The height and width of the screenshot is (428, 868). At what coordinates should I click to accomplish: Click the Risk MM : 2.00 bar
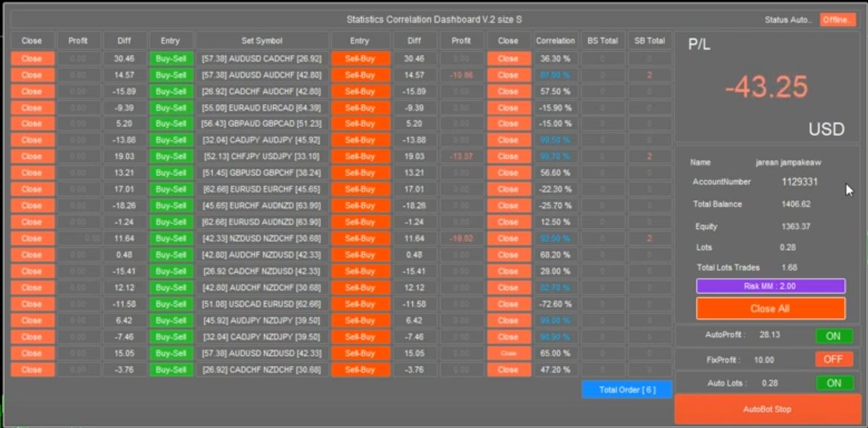[x=771, y=285]
